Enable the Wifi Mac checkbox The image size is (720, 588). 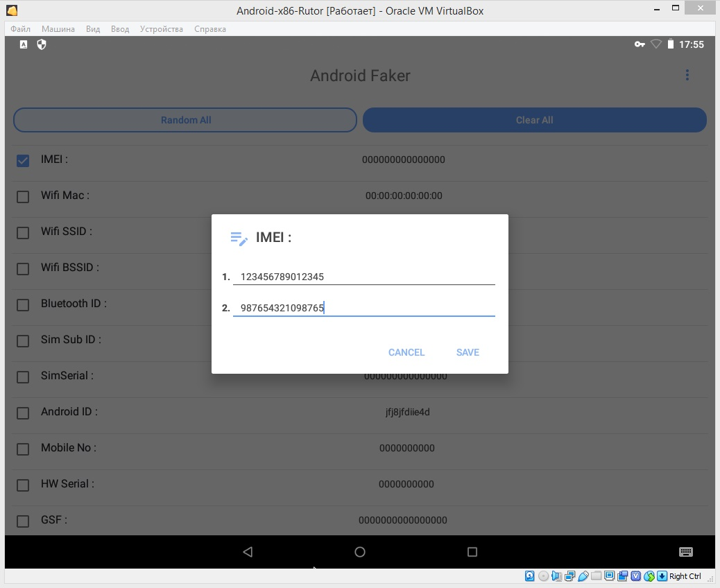[23, 196]
